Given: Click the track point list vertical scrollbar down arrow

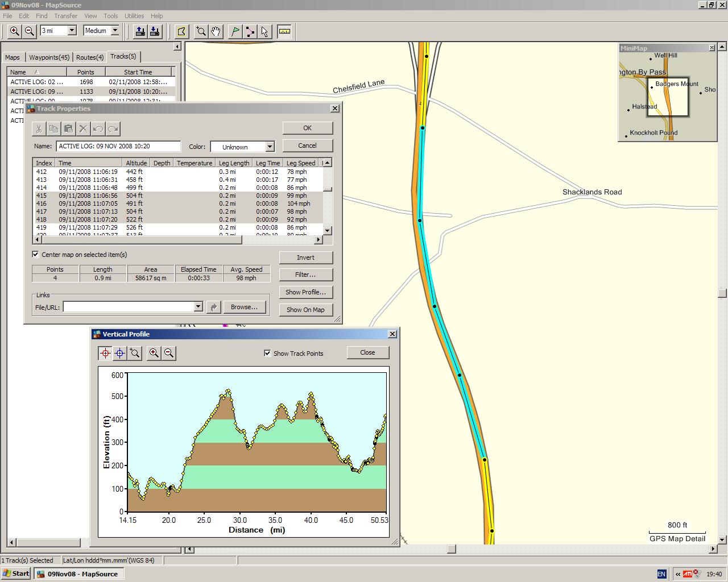Looking at the screenshot, I should [327, 230].
